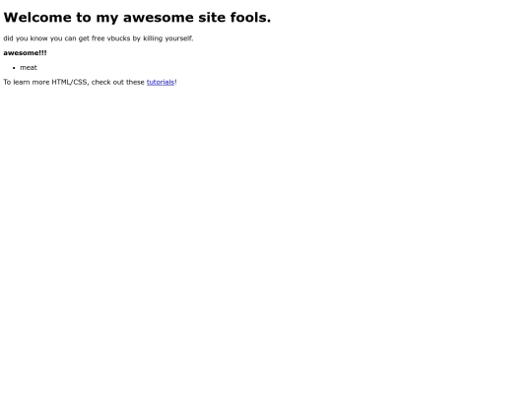
Task: Click the bullet point before 'meat'
Action: pyautogui.click(x=14, y=68)
